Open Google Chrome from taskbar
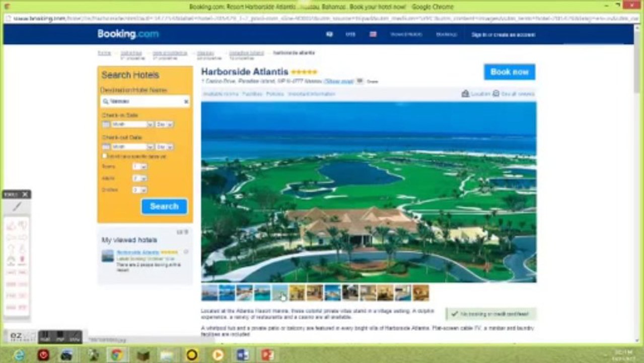The width and height of the screenshot is (644, 363). tap(117, 355)
